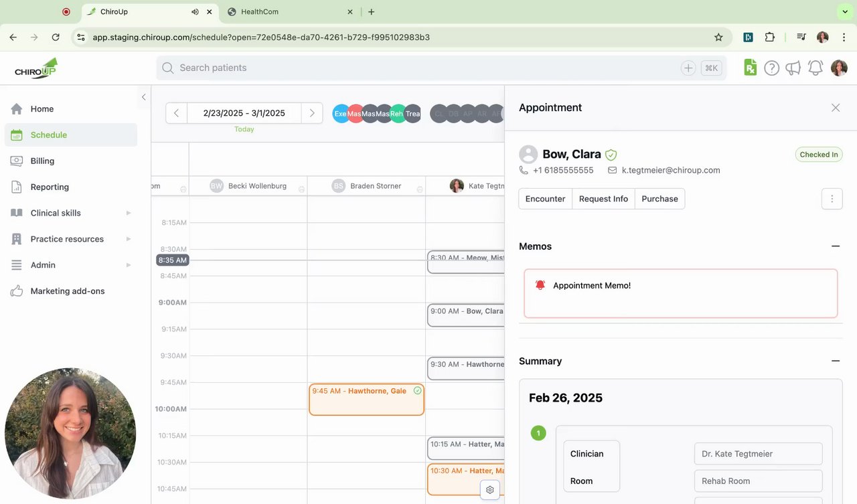857x504 pixels.
Task: Collapse the sidebar with the chevron
Action: click(x=143, y=97)
